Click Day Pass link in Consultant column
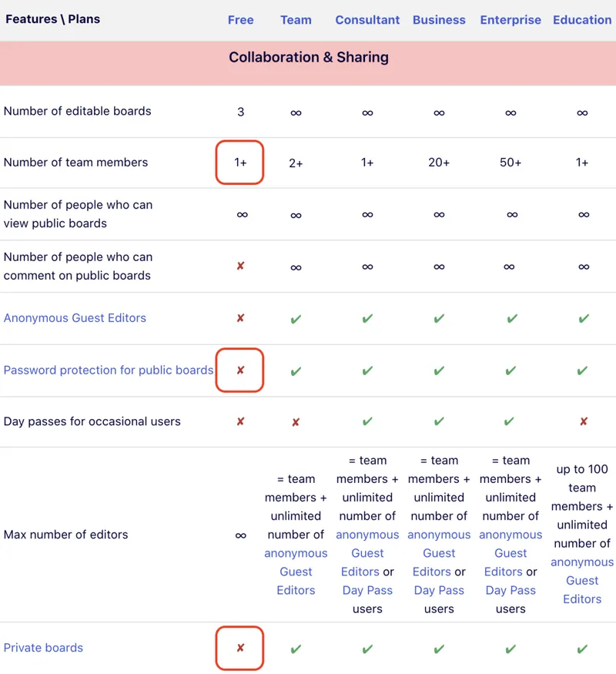Viewport: 616px width, 674px height. [x=367, y=590]
